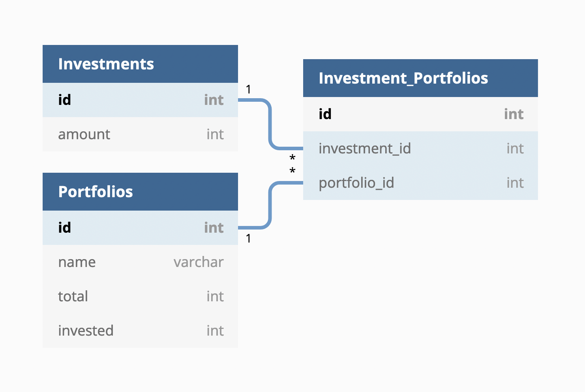Click the "1" cardinality label beside Investments
The image size is (585, 392).
(248, 90)
